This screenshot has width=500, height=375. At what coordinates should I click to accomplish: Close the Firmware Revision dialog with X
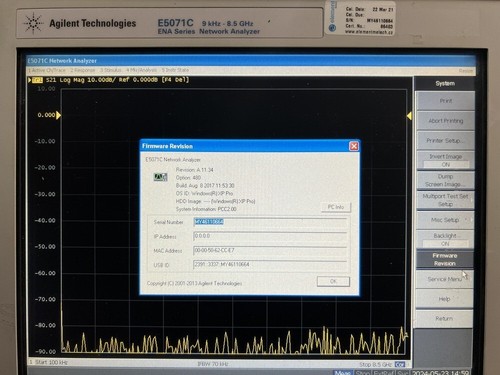354,146
